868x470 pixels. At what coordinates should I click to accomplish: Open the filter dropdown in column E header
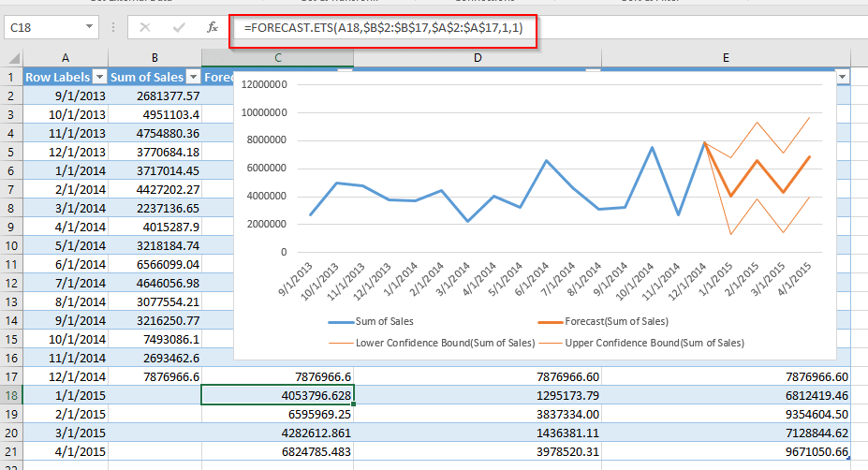click(843, 77)
